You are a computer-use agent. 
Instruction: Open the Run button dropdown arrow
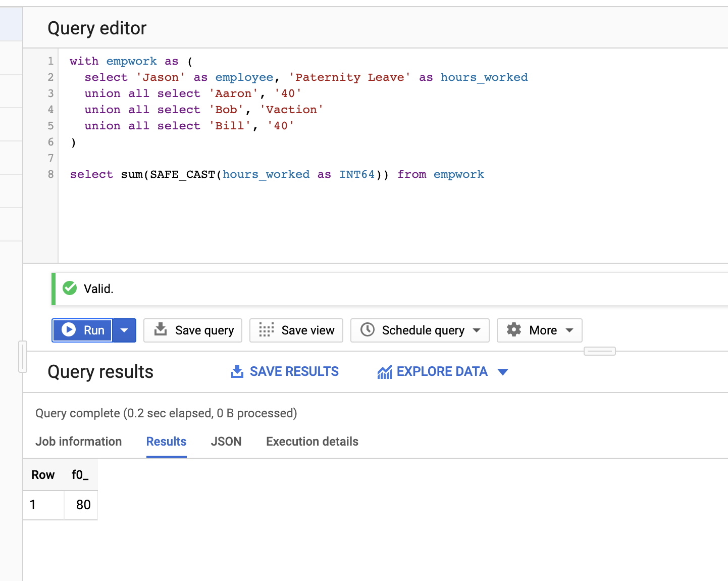(x=124, y=330)
